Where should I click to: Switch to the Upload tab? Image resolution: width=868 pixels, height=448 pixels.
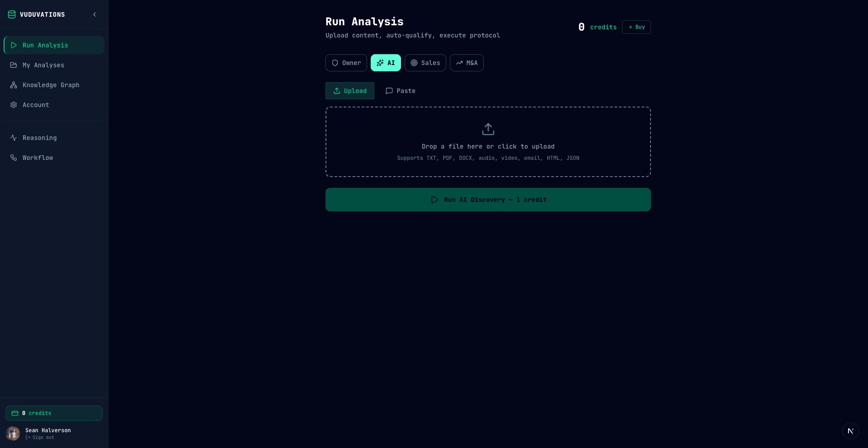[350, 91]
